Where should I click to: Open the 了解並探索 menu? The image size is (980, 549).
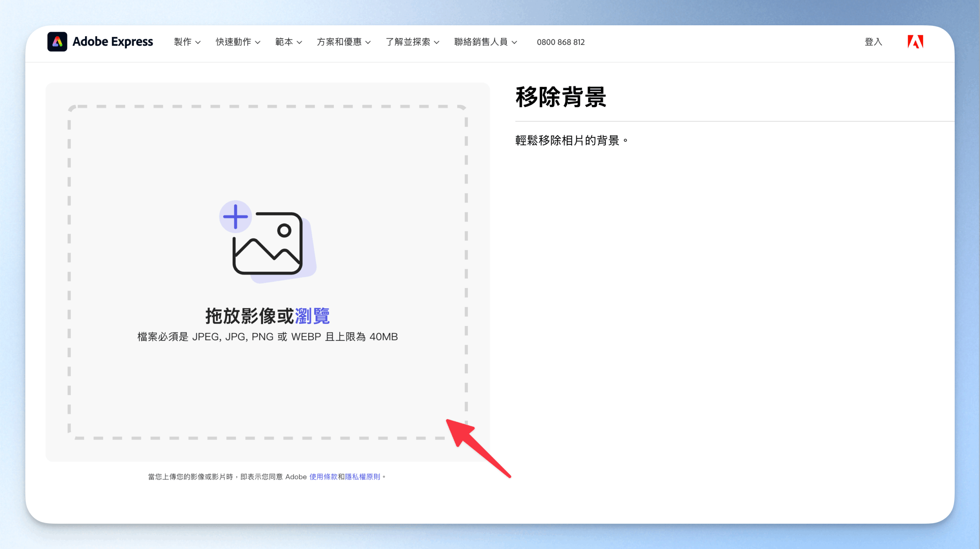412,42
